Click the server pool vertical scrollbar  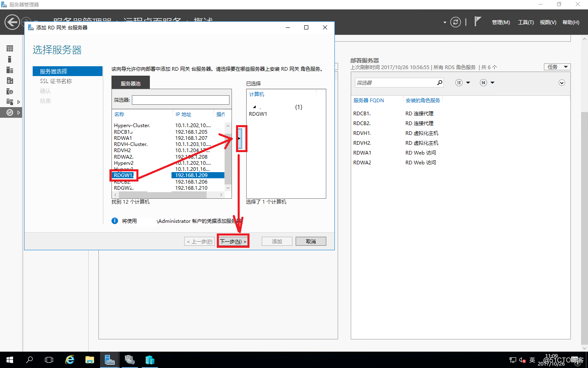[x=228, y=157]
